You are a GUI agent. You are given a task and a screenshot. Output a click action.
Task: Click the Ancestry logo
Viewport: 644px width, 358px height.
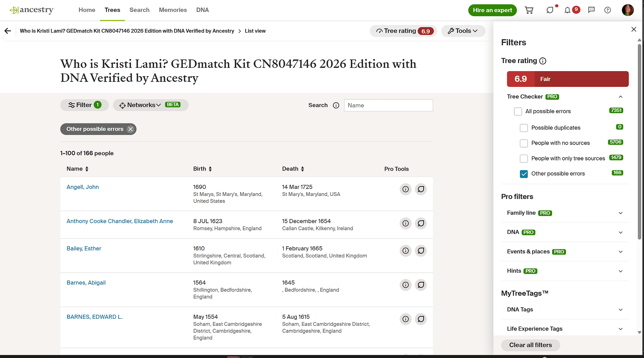click(x=32, y=10)
